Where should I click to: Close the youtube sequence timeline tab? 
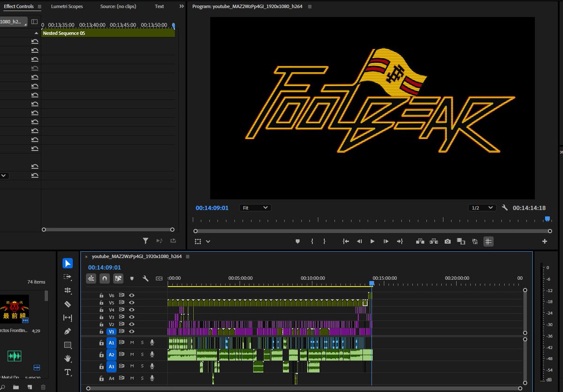point(86,256)
